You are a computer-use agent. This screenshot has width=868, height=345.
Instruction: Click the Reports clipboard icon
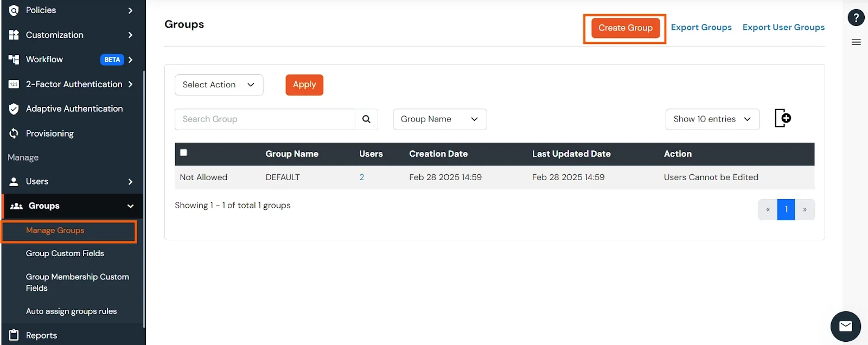tap(14, 335)
